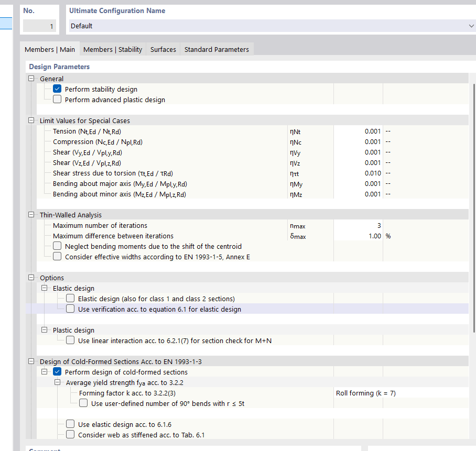Collapse Design of Cold-Formed Sections group
476x451 pixels.
pos(31,361)
